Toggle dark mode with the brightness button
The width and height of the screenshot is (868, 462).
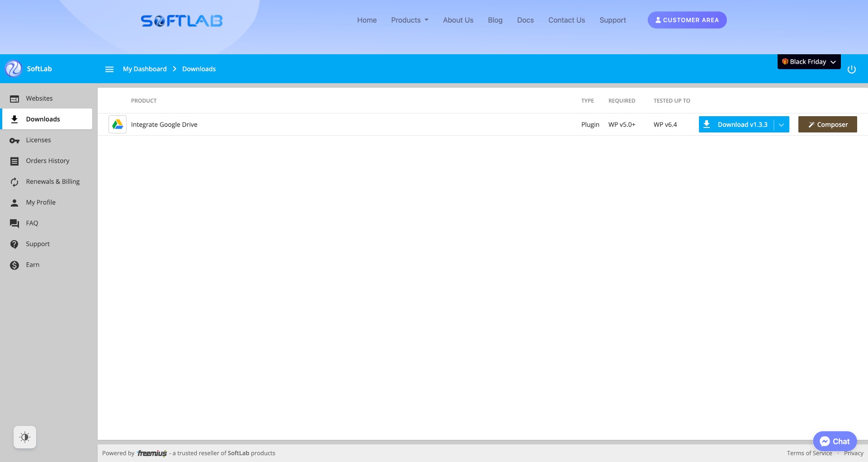click(x=25, y=437)
